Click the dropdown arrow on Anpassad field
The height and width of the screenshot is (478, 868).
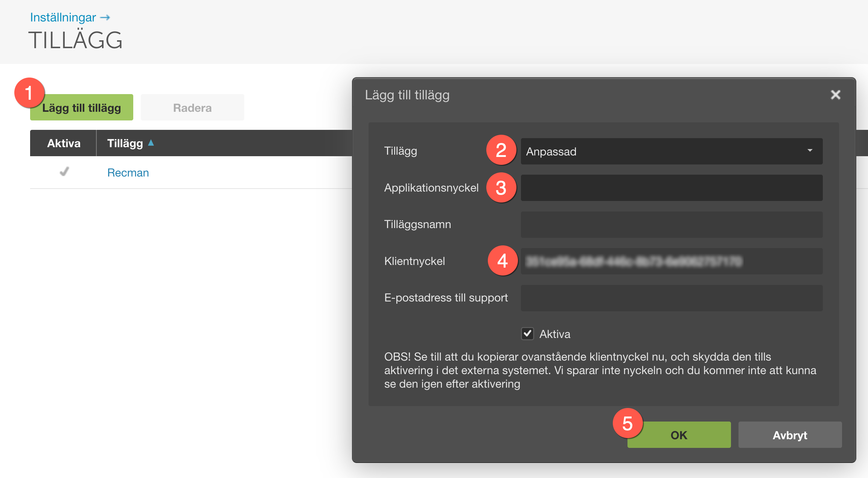[810, 151]
